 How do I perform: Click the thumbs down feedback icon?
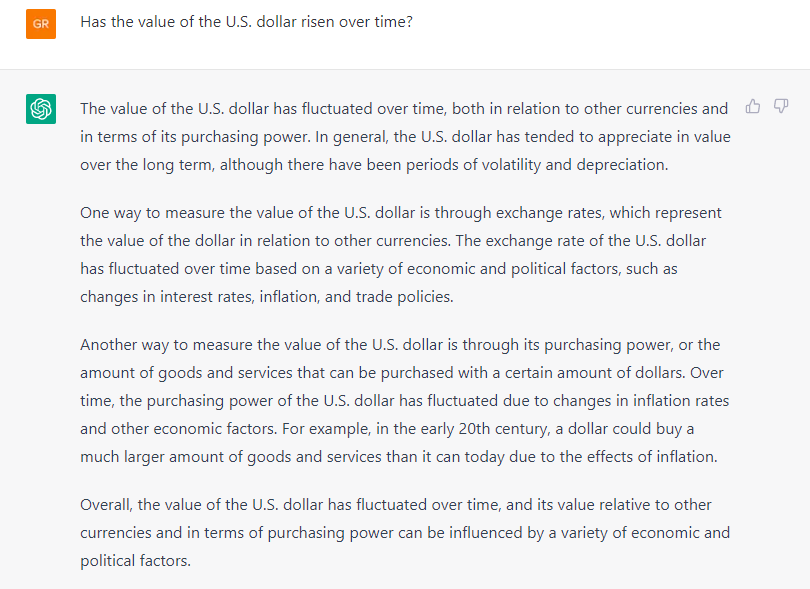pos(781,106)
